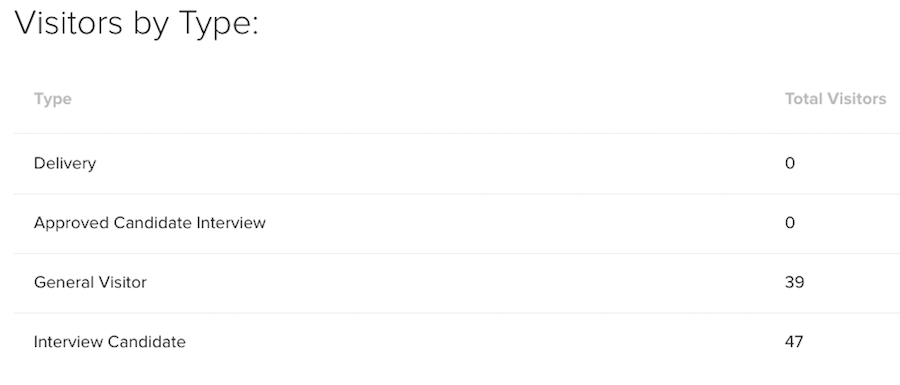900x385 pixels.
Task: Select the Delivery visitor type row label
Action: (x=65, y=164)
